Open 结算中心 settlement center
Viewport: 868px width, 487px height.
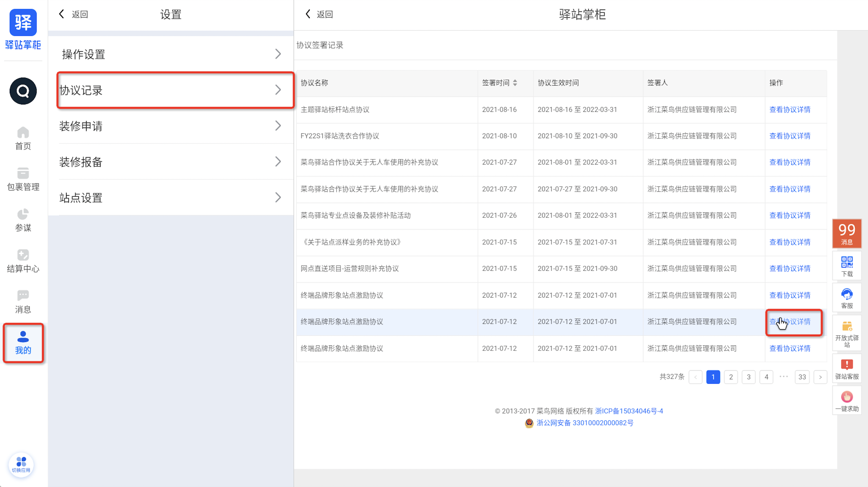click(x=23, y=261)
